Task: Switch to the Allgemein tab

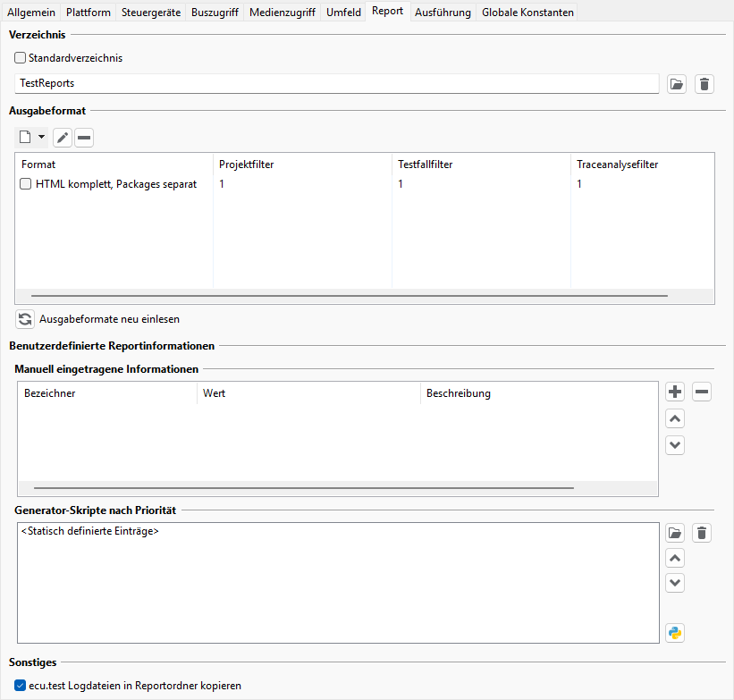Action: 31,13
